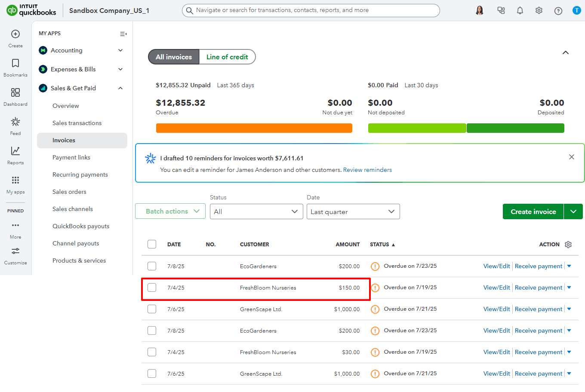Screen dimensions: 585x392
Task: Click the orange Overdue progress bar
Action: click(x=254, y=128)
